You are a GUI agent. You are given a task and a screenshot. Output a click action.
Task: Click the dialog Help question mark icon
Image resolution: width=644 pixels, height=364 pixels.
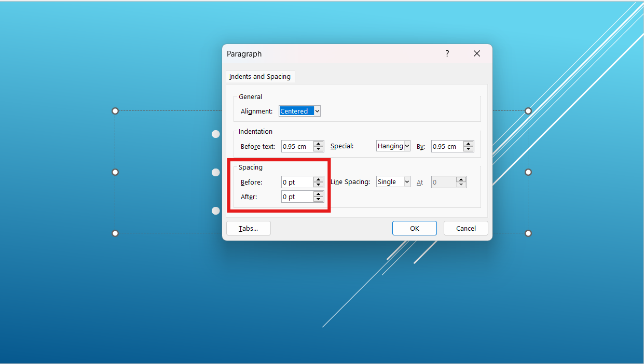[x=447, y=53]
